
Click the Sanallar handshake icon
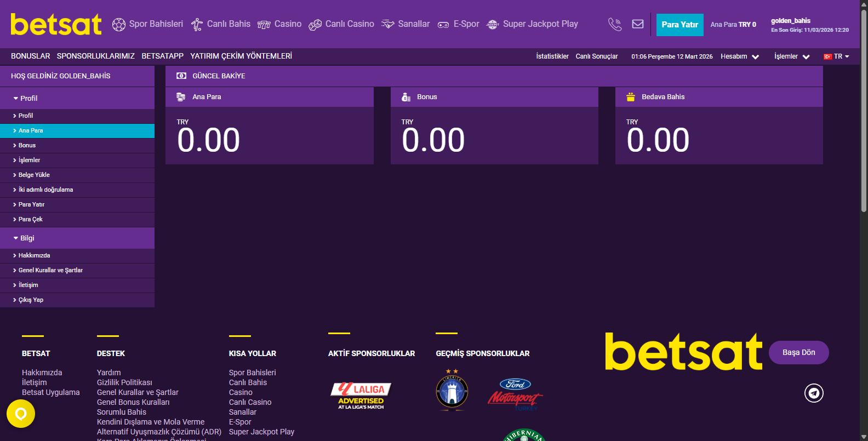[x=388, y=24]
